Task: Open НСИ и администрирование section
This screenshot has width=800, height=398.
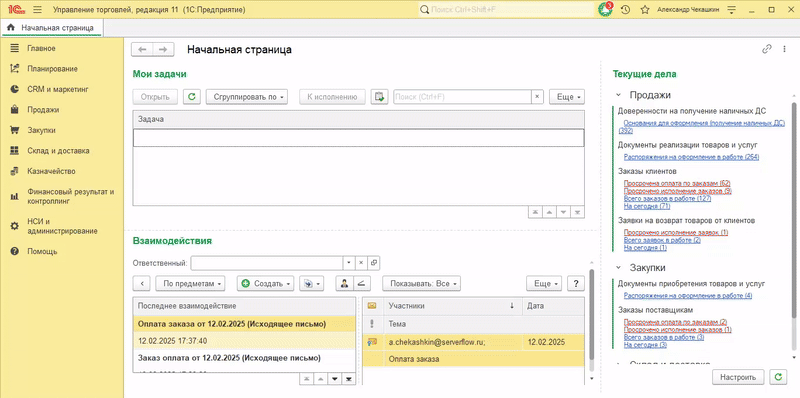Action: click(61, 226)
